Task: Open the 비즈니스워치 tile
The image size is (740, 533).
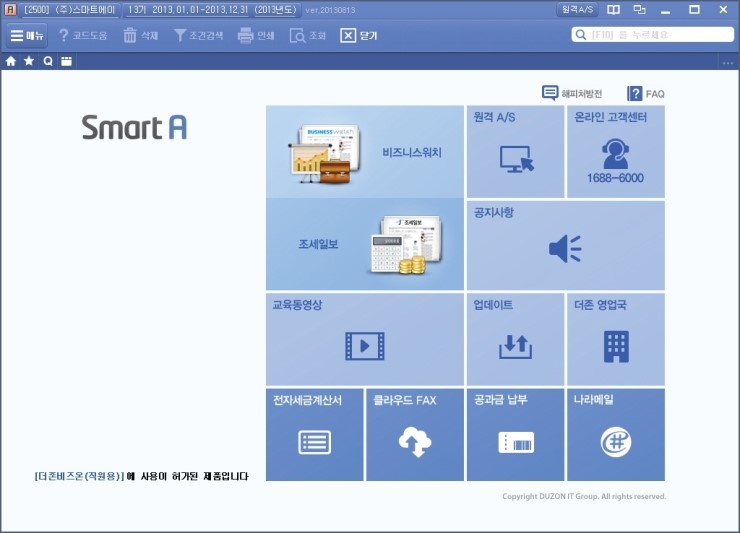Action: (365, 152)
